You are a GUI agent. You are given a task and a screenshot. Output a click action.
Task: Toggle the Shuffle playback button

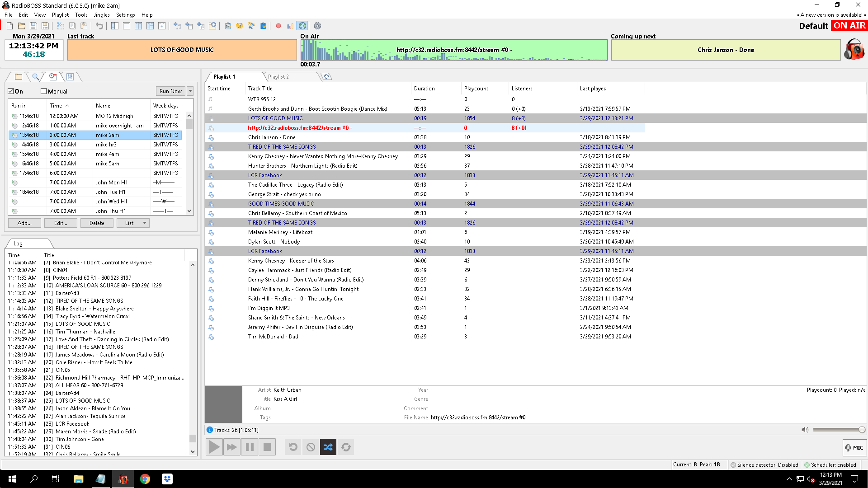tap(328, 447)
